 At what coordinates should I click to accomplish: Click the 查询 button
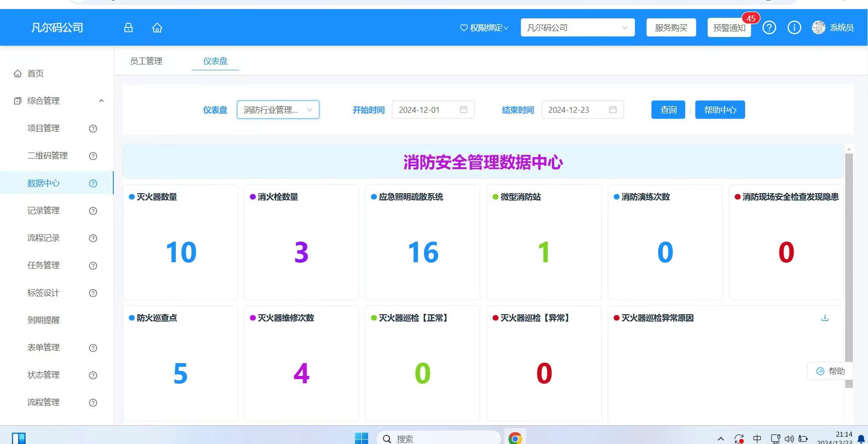[x=668, y=110]
